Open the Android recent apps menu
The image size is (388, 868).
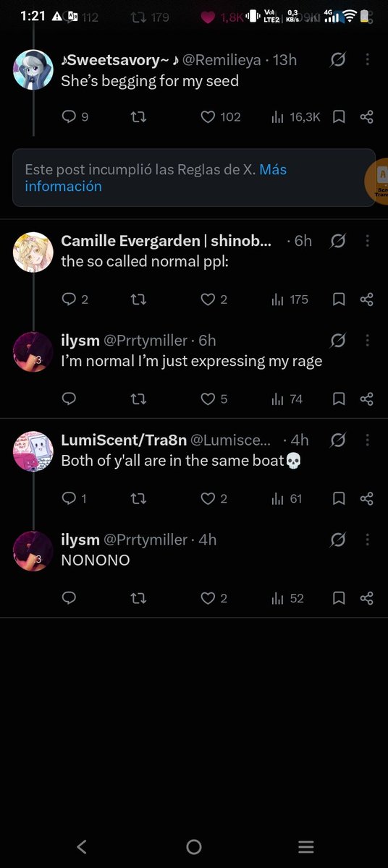coord(306,846)
